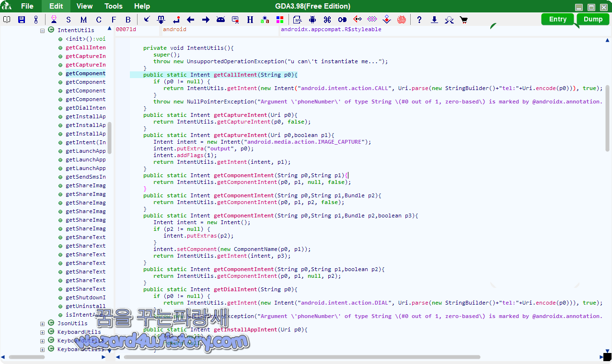The width and height of the screenshot is (612, 364).
Task: Click the shopping cart icon
Action: coord(464,20)
